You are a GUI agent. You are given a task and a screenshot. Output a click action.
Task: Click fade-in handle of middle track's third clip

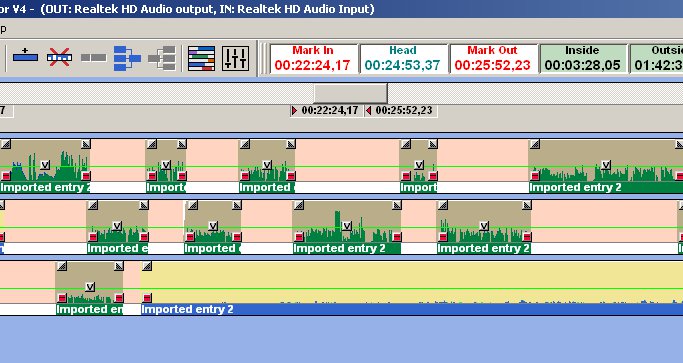pos(298,205)
